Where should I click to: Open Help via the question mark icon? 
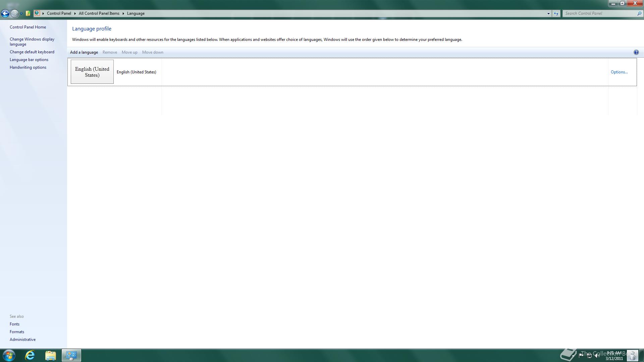[636, 52]
